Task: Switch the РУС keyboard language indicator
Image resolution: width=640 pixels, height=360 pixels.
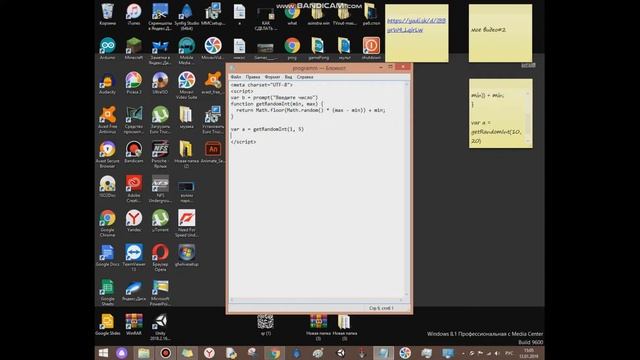Action: [x=509, y=353]
